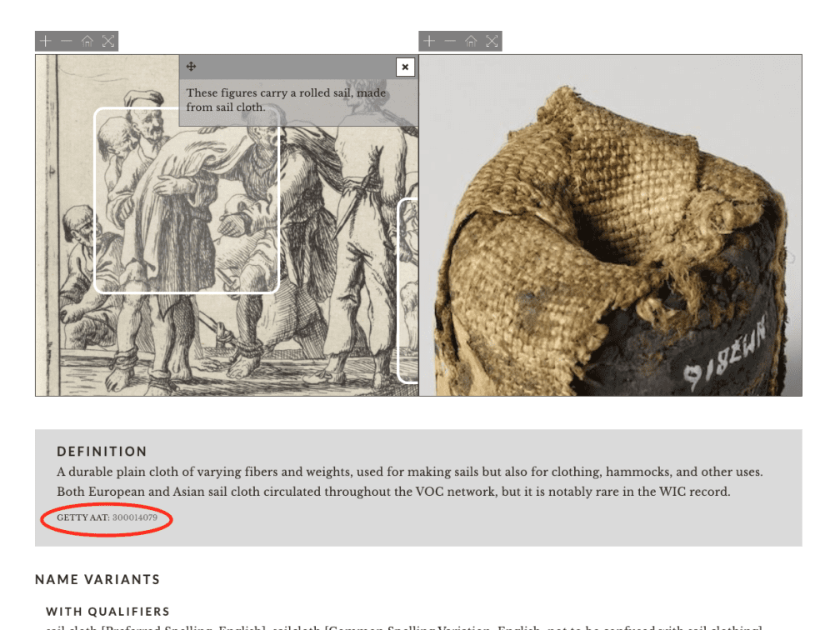Click the With Qualifiers subheading

[107, 612]
